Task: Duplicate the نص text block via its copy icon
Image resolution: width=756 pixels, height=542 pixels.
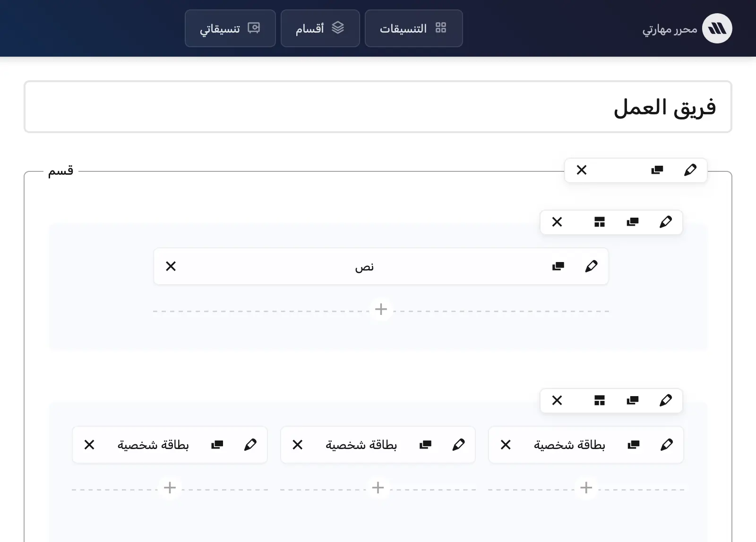Action: click(x=558, y=266)
